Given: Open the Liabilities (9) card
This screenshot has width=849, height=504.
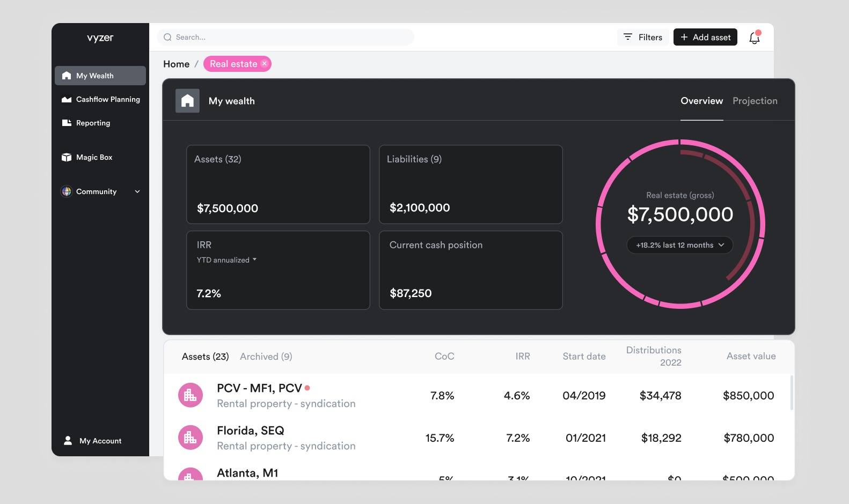Looking at the screenshot, I should tap(471, 184).
